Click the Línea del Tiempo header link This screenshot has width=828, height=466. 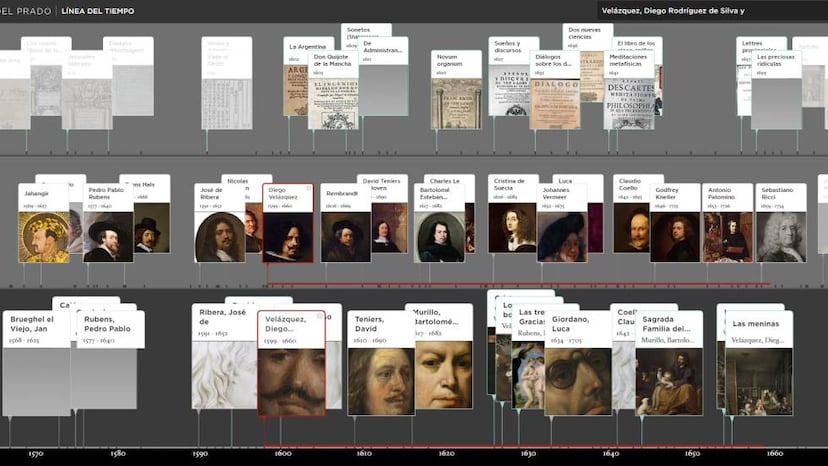(x=97, y=11)
